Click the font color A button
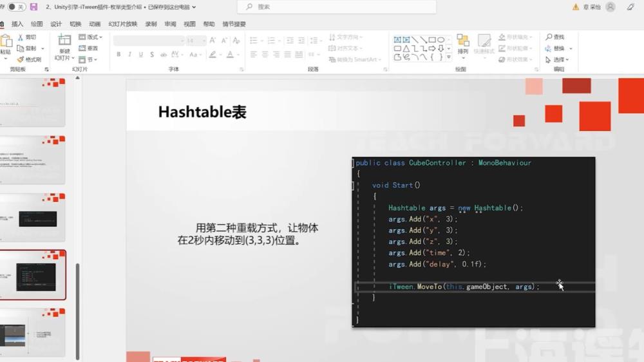Viewport: 644px width, 362px height. pos(230,54)
